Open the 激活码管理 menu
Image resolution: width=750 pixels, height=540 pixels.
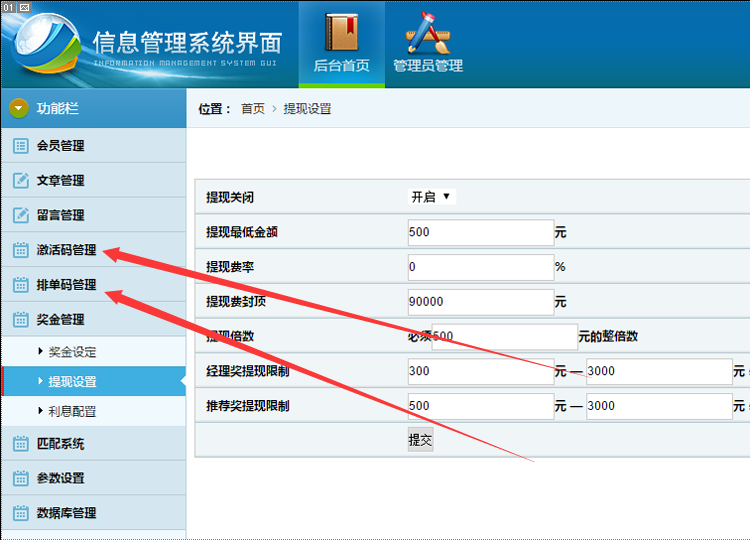(x=94, y=250)
